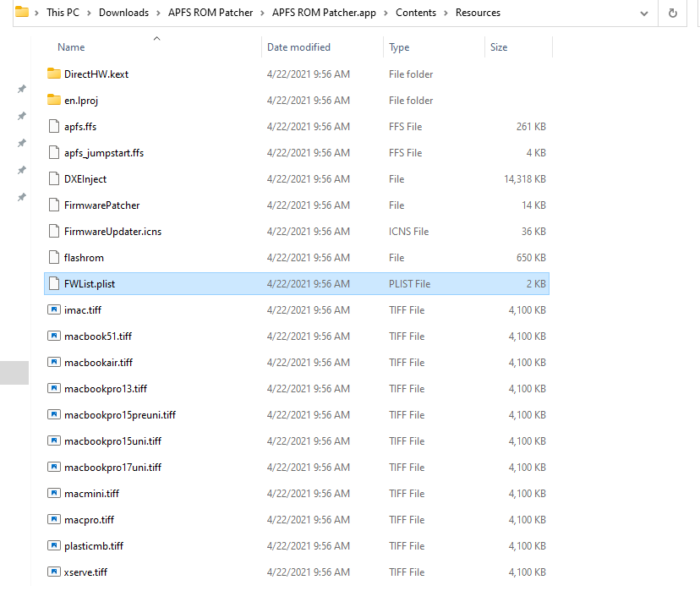Click the macmini.tiff image icon
The image size is (700, 591).
pyautogui.click(x=53, y=494)
